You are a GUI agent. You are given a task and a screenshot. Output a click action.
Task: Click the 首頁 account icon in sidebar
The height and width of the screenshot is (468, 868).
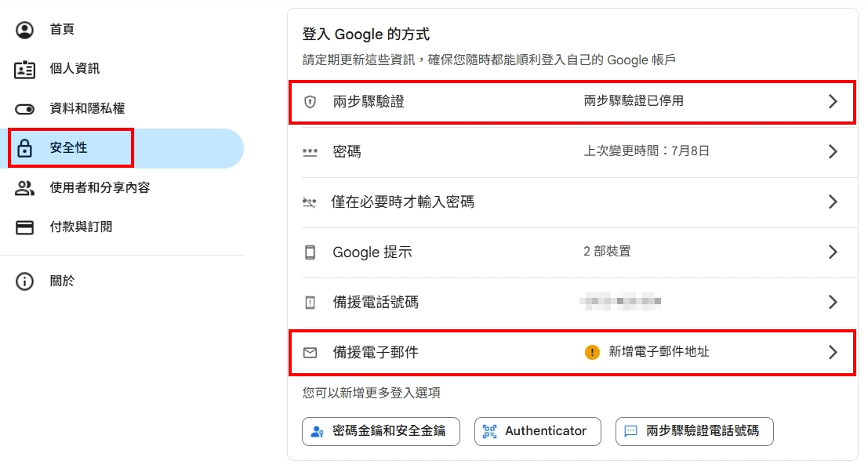click(25, 30)
